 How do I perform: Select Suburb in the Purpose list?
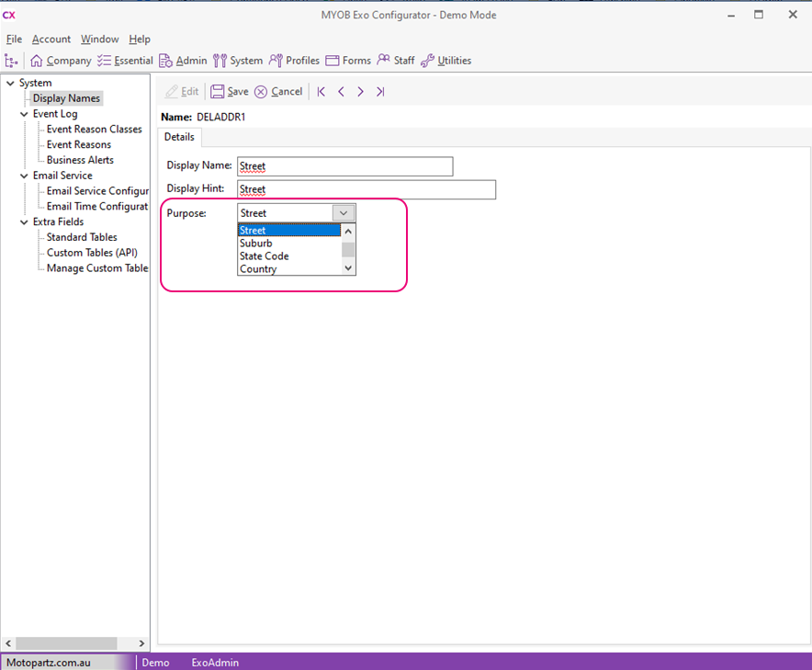(256, 244)
